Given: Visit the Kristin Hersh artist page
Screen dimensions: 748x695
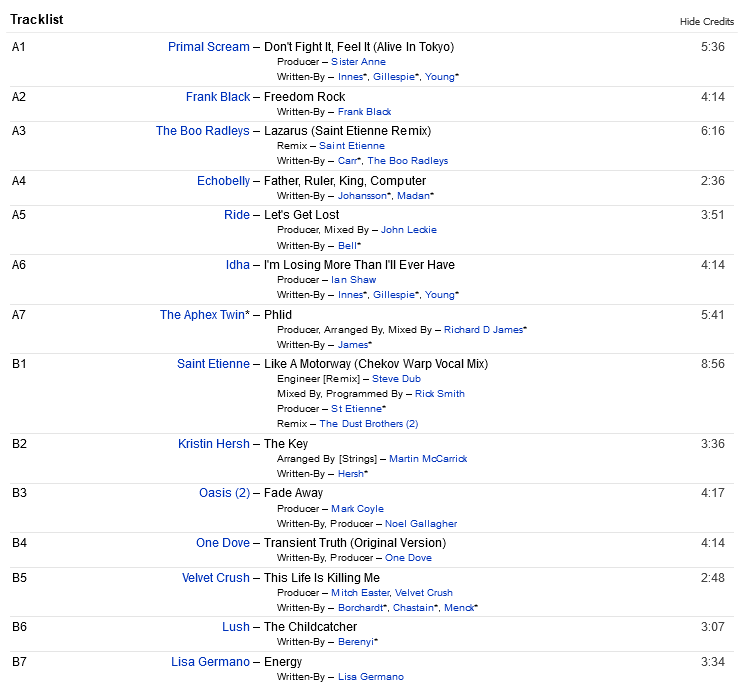Looking at the screenshot, I should click(x=214, y=444).
